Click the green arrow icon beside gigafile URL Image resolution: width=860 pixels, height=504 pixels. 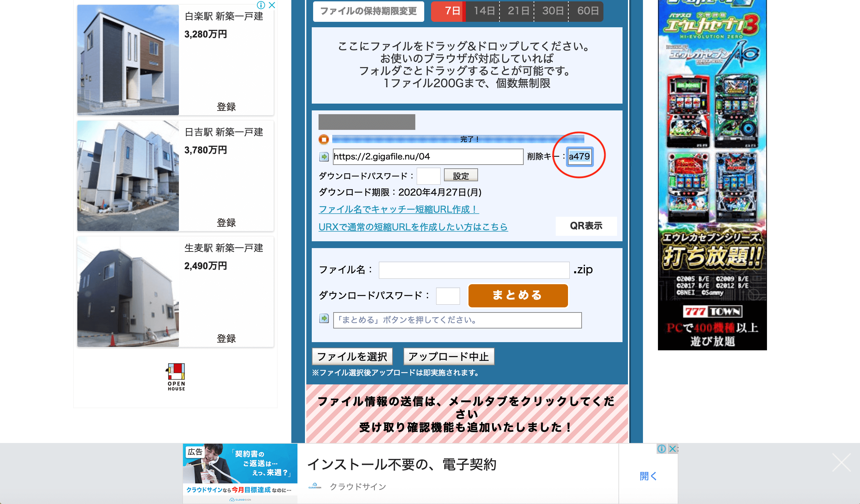coord(324,157)
